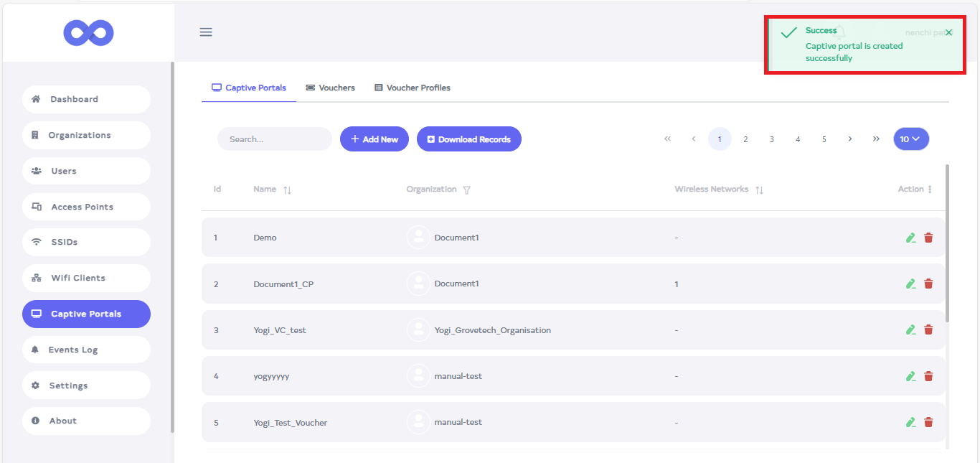
Task: Jump to the last page
Action: [876, 139]
